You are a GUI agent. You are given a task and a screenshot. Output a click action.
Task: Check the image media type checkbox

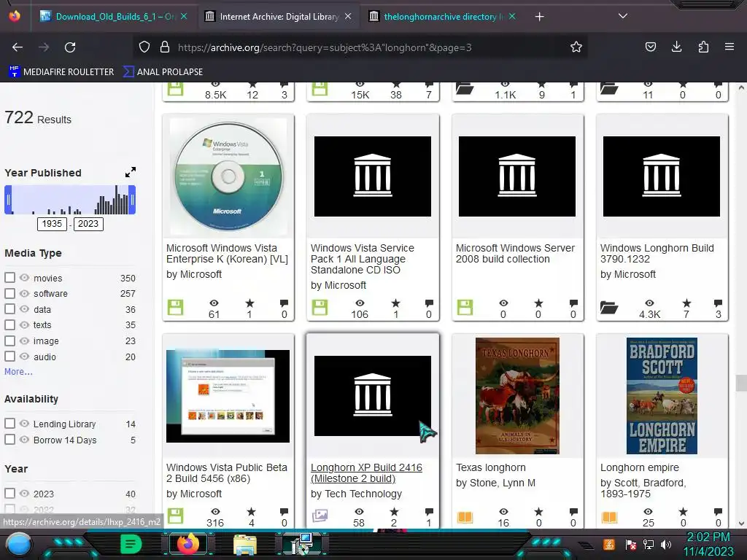click(x=9, y=341)
